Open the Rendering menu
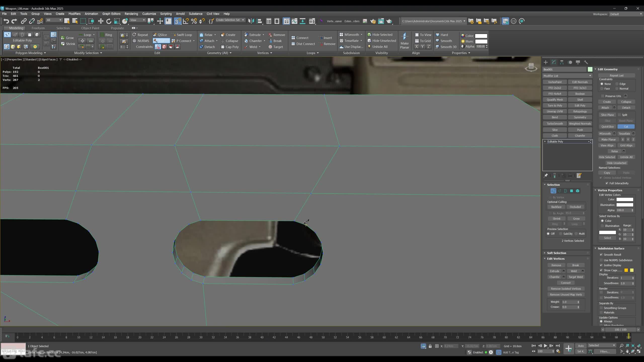The width and height of the screenshot is (644, 362). click(x=131, y=14)
